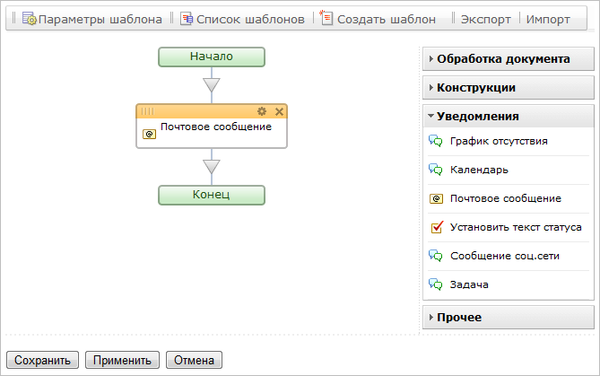Select the Сообщение соц.сети icon
The width and height of the screenshot is (600, 376).
(x=435, y=256)
